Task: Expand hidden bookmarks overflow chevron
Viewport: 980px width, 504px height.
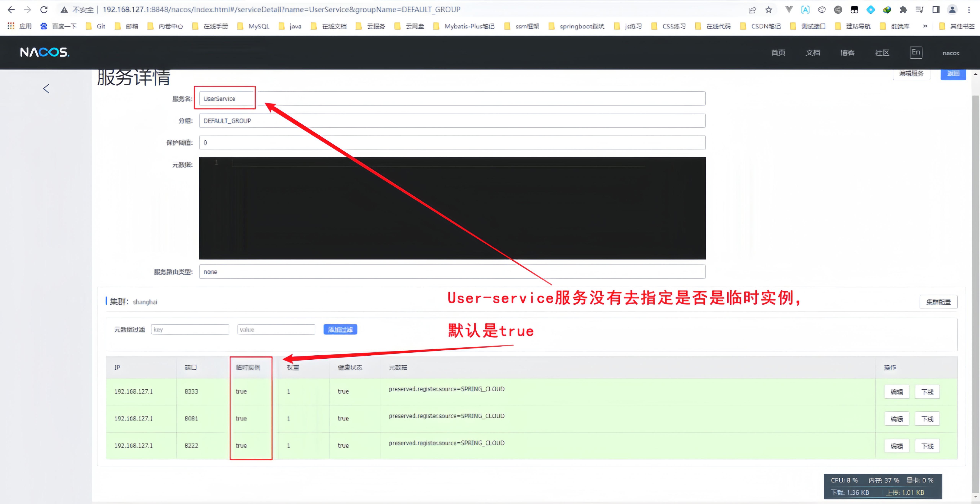Action: [925, 26]
